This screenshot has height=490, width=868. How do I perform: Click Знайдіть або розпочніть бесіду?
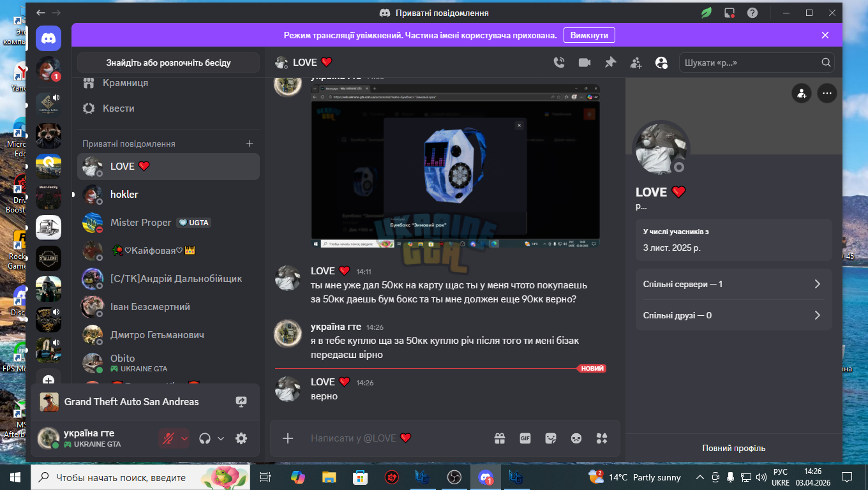tap(168, 63)
